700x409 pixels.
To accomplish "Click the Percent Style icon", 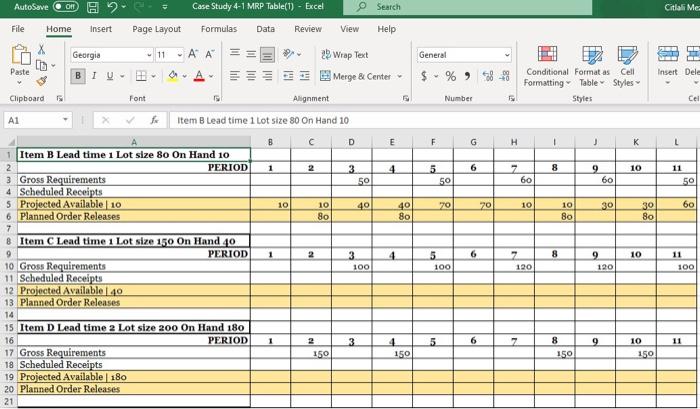I will [x=450, y=76].
